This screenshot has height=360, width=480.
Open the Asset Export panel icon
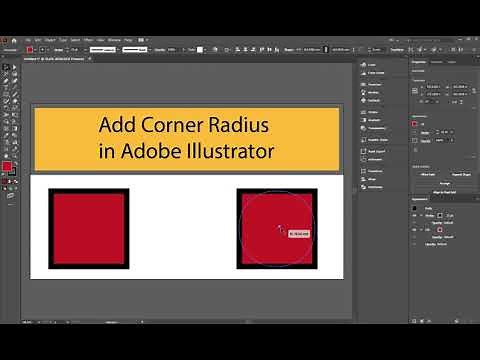(x=363, y=151)
